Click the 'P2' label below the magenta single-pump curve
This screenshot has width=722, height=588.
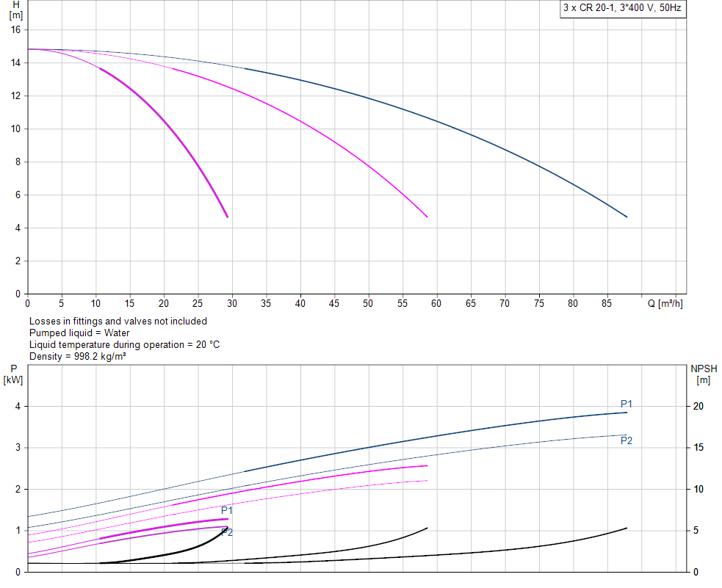coord(226,532)
